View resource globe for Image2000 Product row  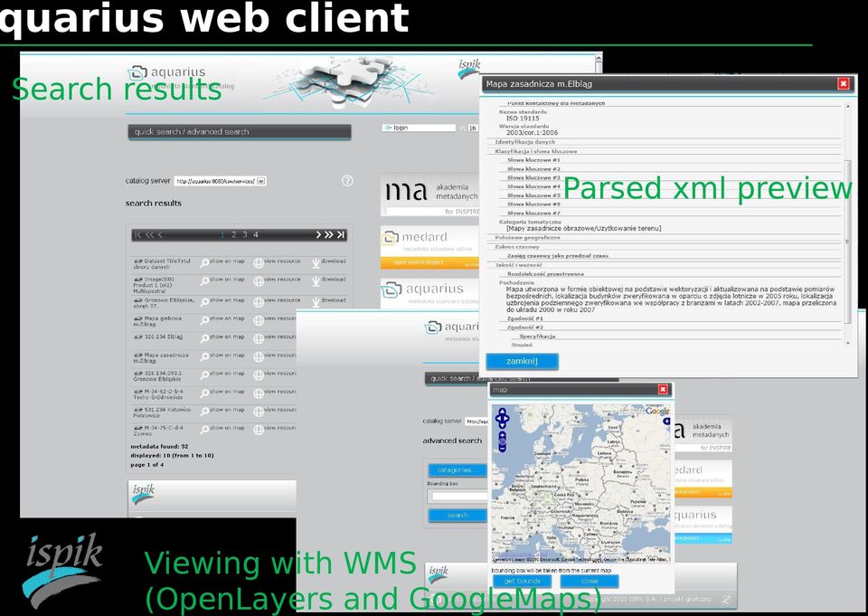point(259,281)
